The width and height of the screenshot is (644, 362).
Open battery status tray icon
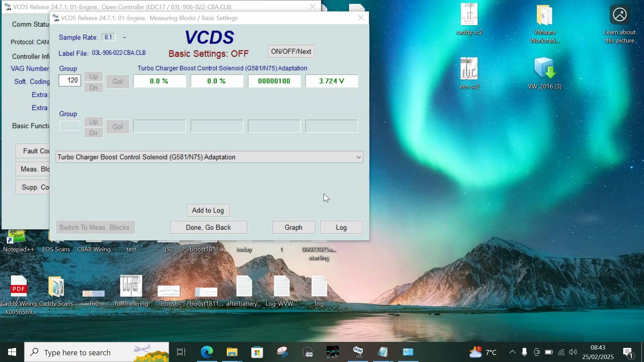[549, 352]
